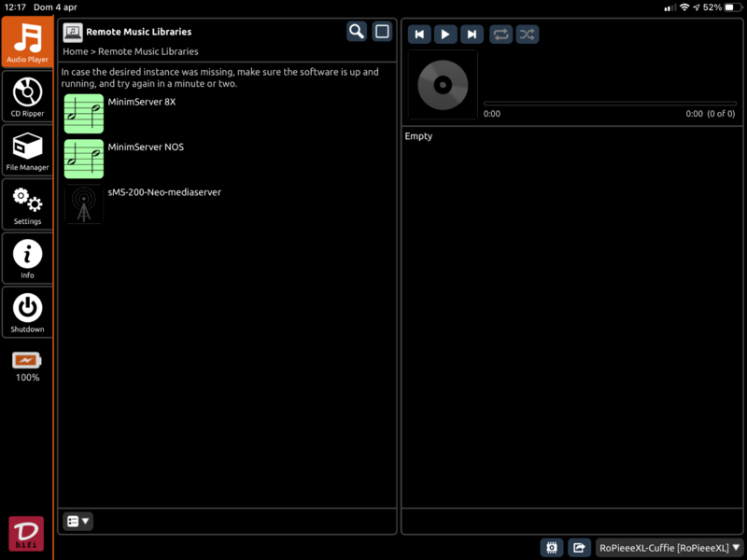
Task: Open the Settings panel
Action: [x=27, y=204]
